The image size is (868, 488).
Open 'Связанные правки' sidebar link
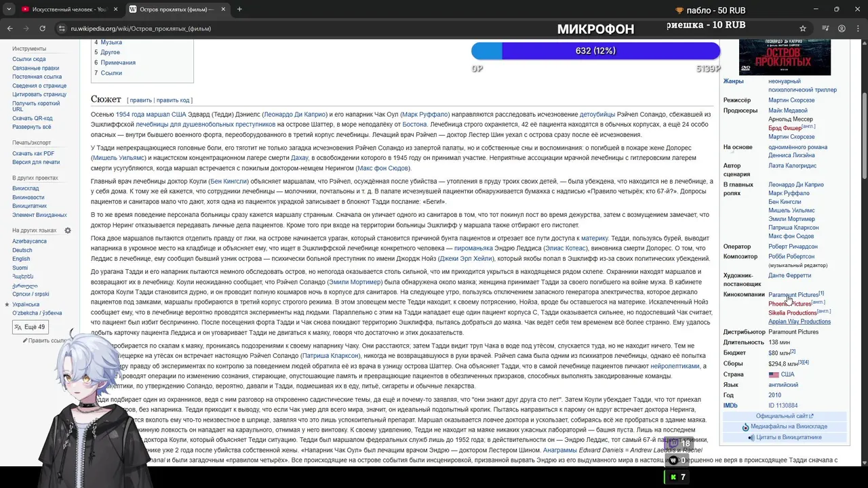(x=35, y=68)
